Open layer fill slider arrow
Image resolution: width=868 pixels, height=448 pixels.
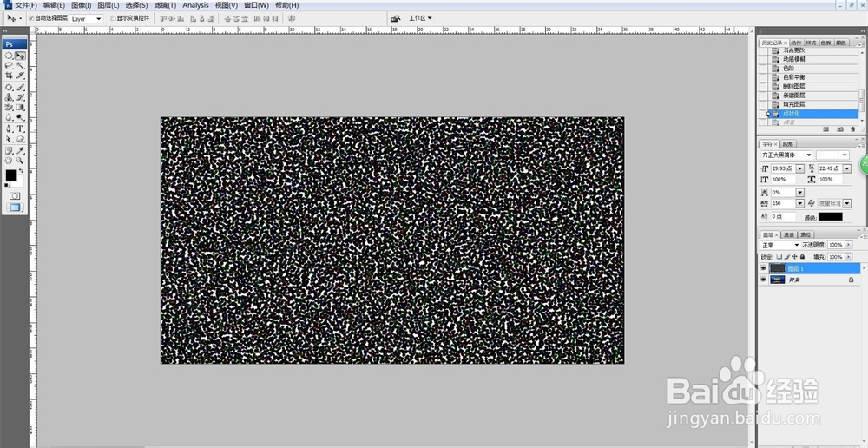tap(849, 257)
